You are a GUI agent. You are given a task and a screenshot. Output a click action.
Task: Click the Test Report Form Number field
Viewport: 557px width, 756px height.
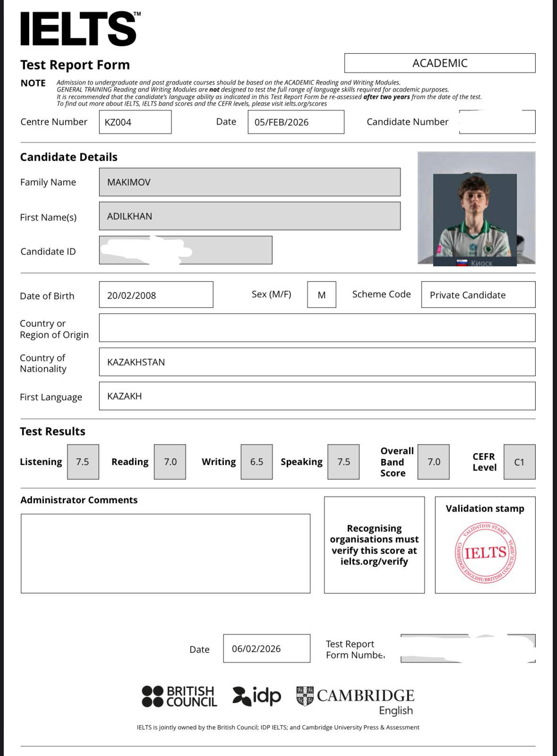tap(468, 648)
